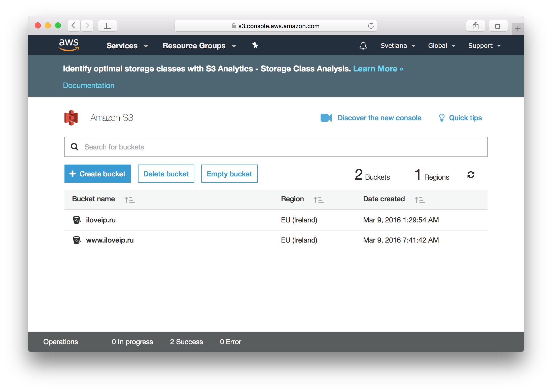Click 0 In progress in the footer

click(132, 341)
